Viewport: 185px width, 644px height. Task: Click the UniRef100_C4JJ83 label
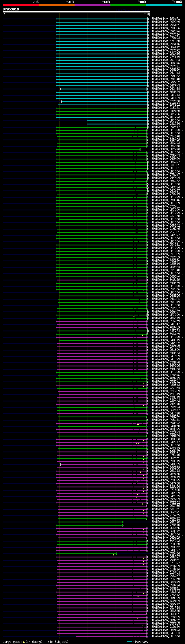[166, 633]
